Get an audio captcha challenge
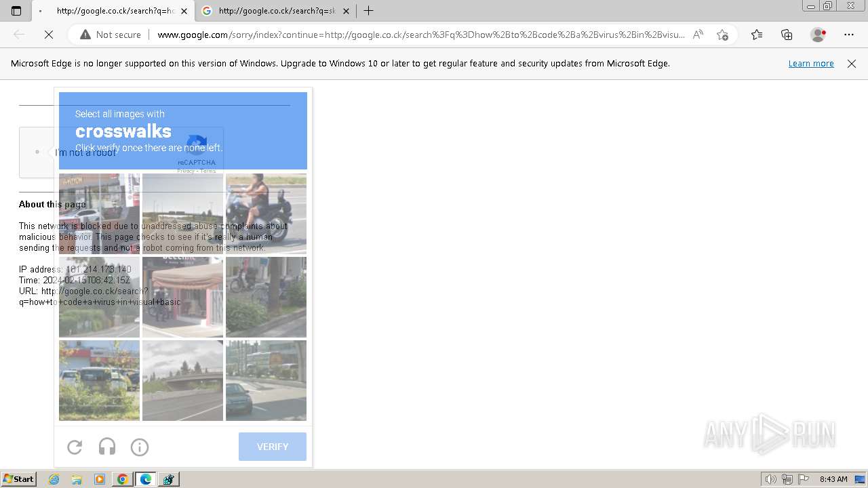868x488 pixels. (x=107, y=447)
